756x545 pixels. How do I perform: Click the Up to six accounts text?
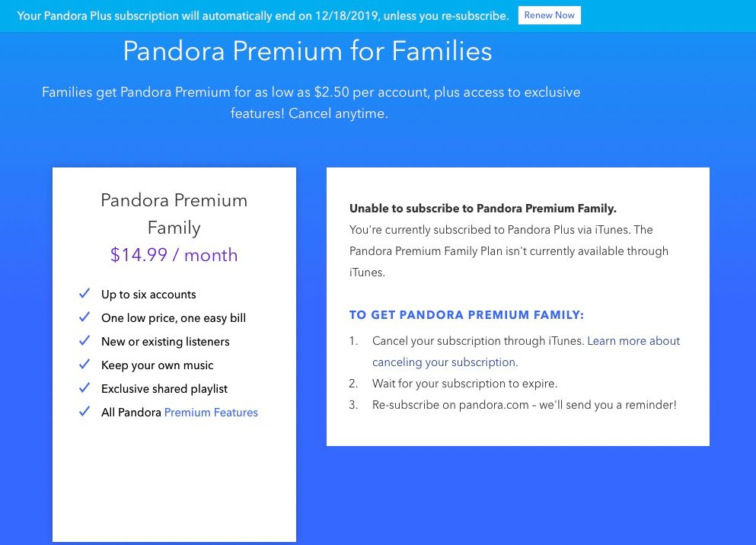(148, 295)
